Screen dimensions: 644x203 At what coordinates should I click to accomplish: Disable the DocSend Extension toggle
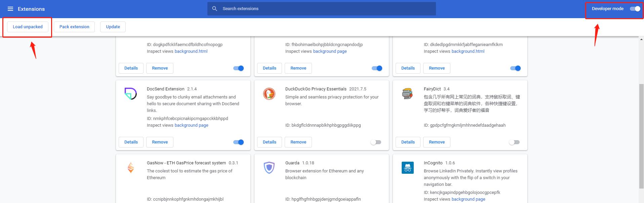[x=238, y=142]
